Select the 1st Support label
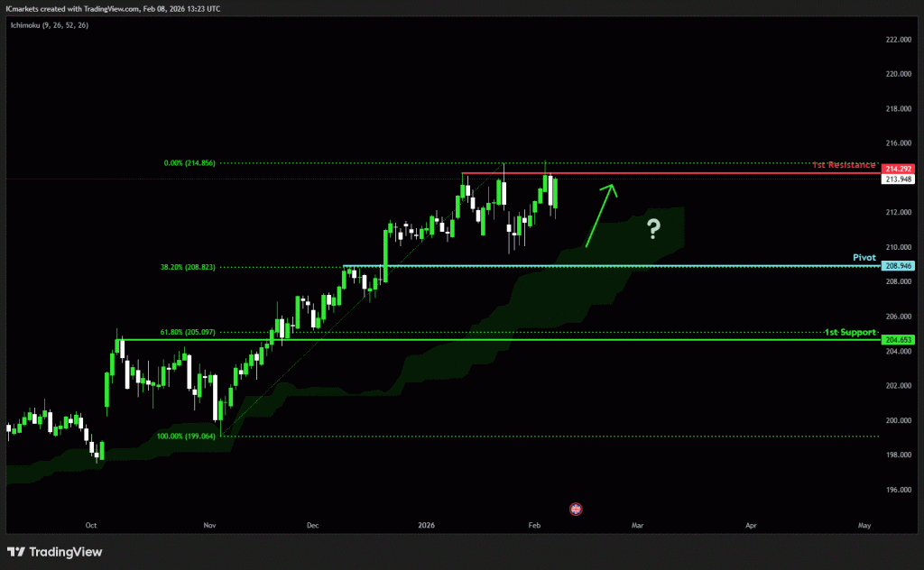This screenshot has width=924, height=570. pos(850,333)
